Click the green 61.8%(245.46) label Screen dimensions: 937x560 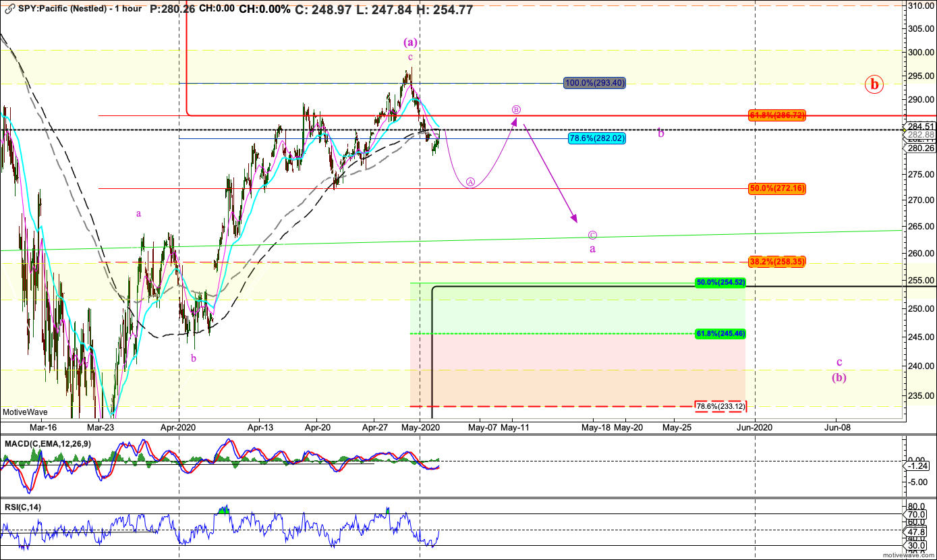(720, 333)
